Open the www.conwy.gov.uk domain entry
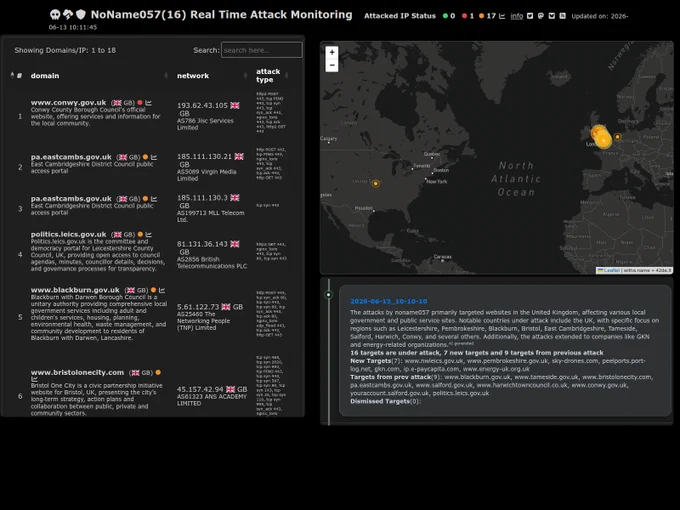Image resolution: width=680 pixels, height=510 pixels. pos(68,102)
